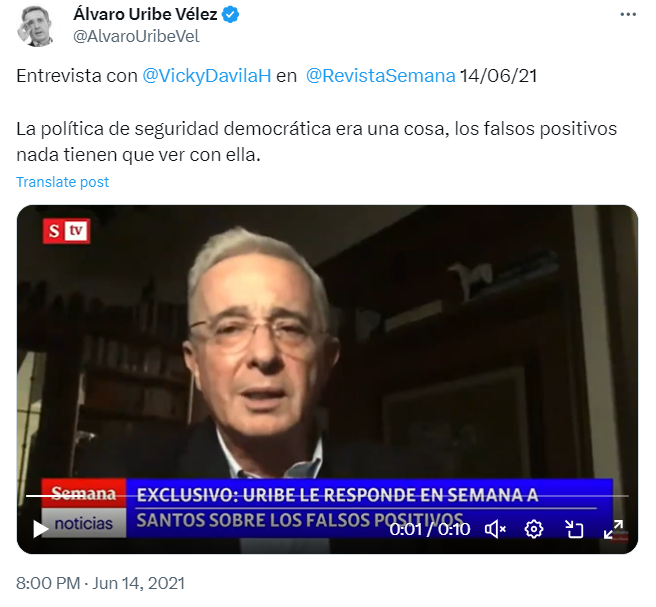Click the tweet text about seguridad democrática
This screenshot has width=656, height=607.
coord(316,141)
